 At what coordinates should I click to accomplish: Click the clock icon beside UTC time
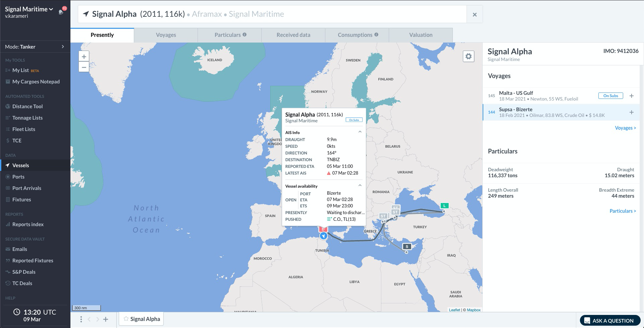[16, 312]
